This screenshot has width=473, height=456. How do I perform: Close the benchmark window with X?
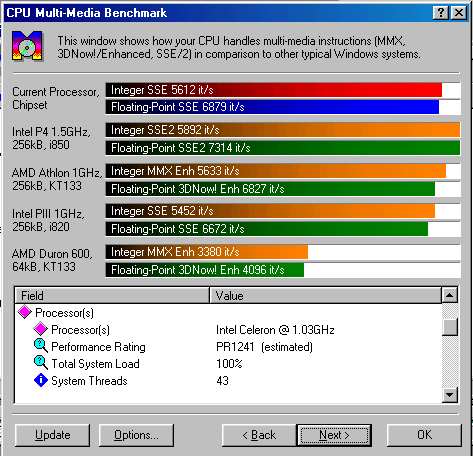(458, 13)
